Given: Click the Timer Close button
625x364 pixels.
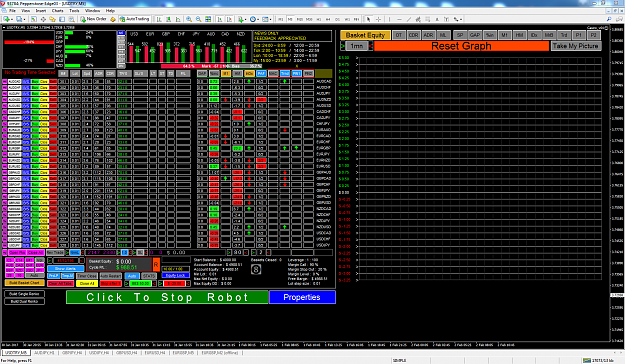Looking at the screenshot, I should 87,276.
